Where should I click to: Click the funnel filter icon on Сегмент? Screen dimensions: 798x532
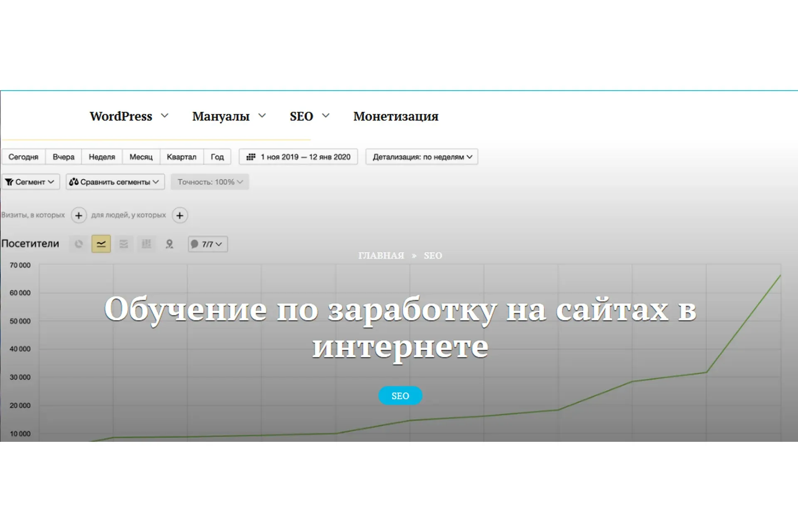[9, 182]
